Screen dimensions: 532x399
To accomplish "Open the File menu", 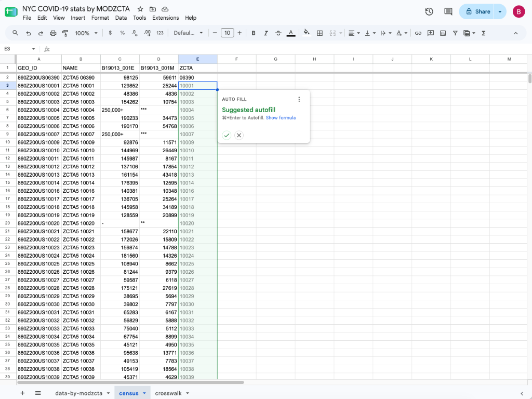I will coord(27,18).
